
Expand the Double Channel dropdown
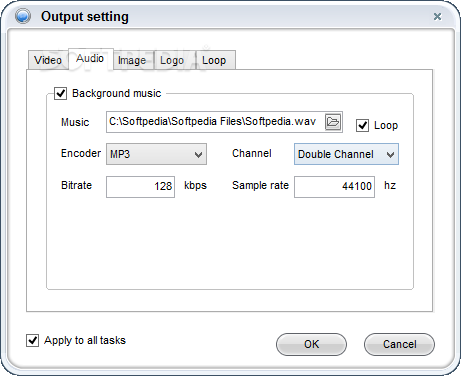(346, 154)
